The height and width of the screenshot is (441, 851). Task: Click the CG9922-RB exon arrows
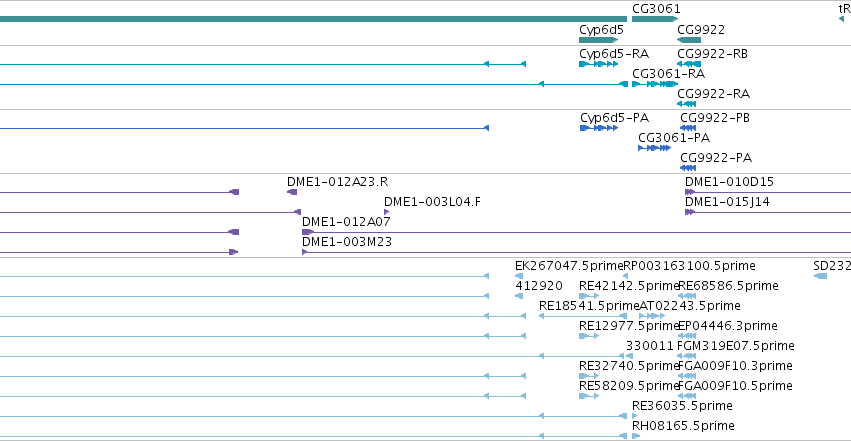[x=689, y=64]
